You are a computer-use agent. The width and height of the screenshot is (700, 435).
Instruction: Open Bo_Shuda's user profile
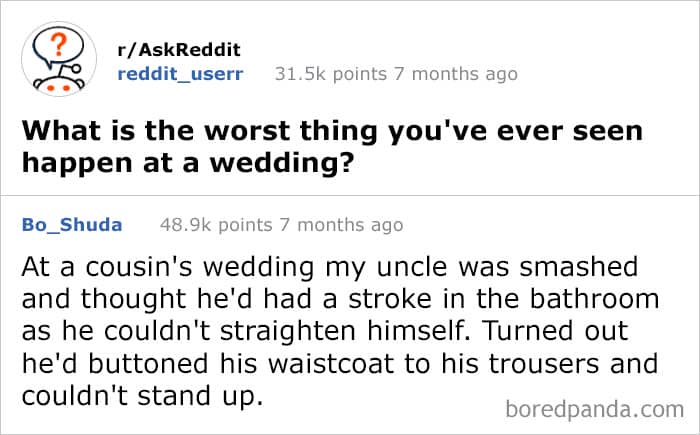72,225
